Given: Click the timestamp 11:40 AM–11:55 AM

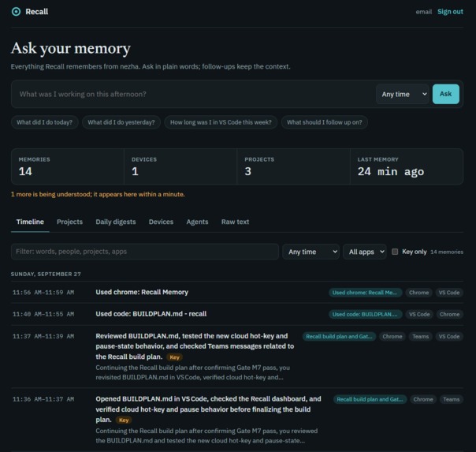Looking at the screenshot, I should pyautogui.click(x=43, y=314).
